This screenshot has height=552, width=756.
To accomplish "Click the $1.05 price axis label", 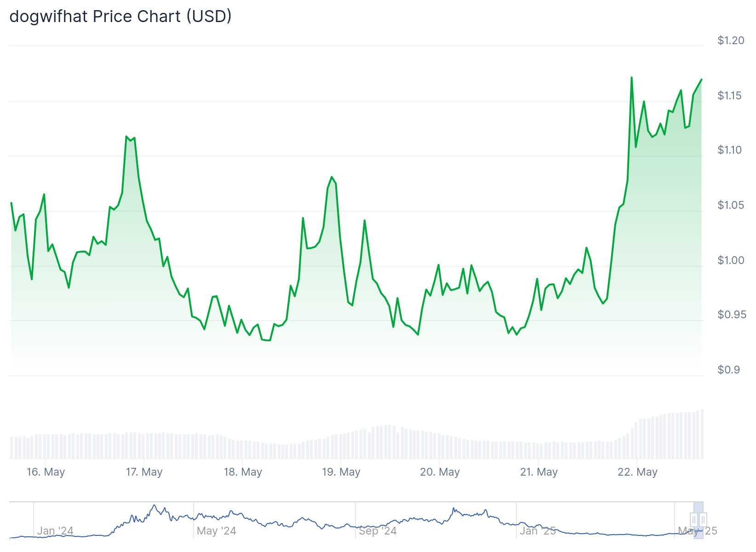I will pyautogui.click(x=731, y=205).
